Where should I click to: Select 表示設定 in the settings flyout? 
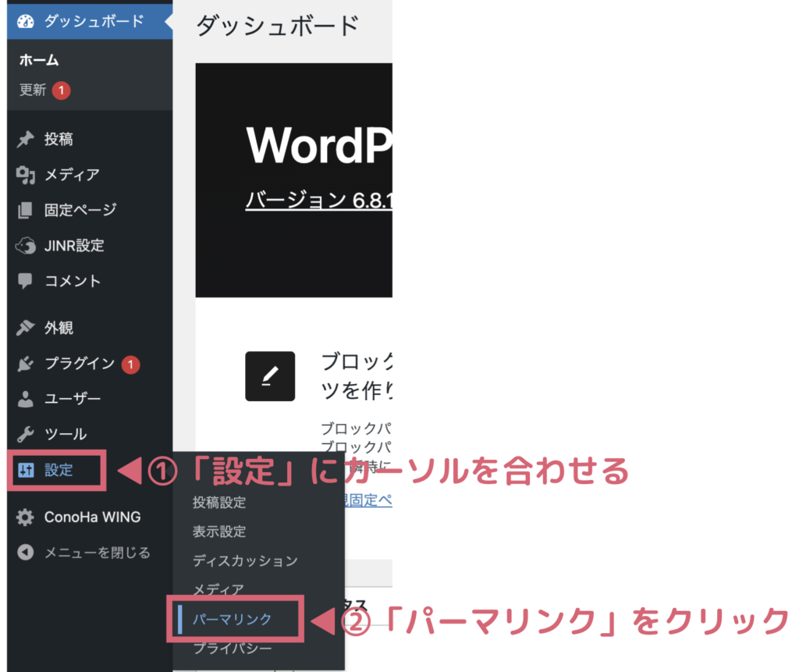tap(219, 532)
